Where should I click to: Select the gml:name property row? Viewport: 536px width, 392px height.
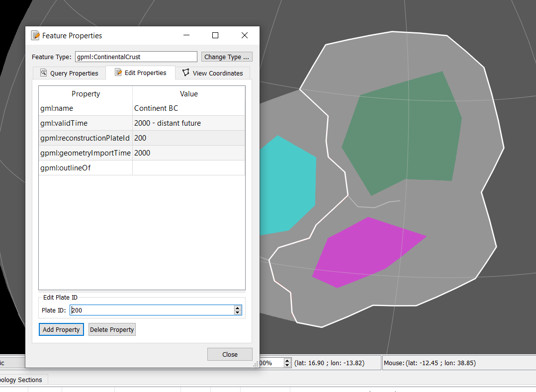tap(142, 108)
